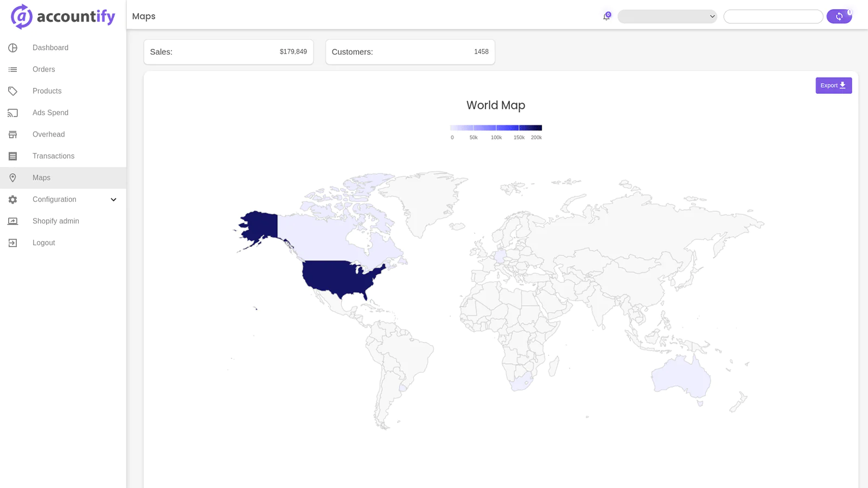
Task: Click the empty search field in the header
Action: tap(774, 16)
